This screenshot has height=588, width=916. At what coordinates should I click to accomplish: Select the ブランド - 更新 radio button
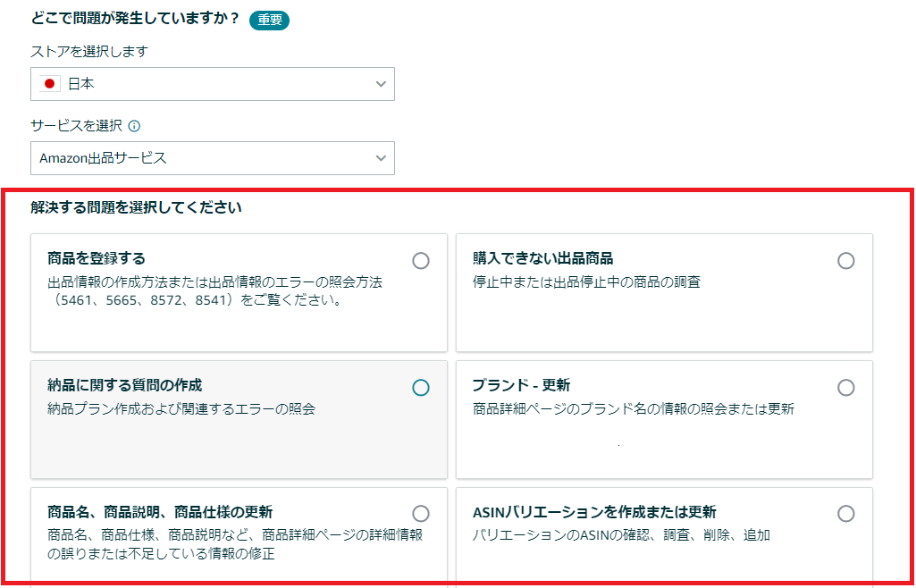tap(845, 388)
